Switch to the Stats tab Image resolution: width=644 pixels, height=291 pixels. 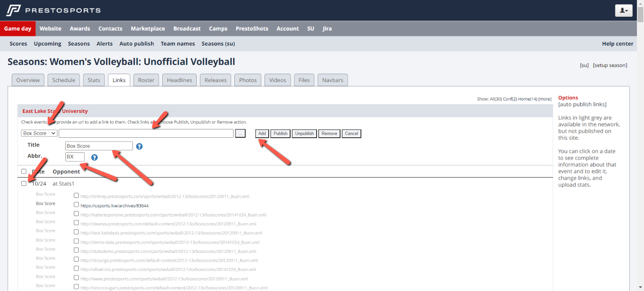pos(94,80)
